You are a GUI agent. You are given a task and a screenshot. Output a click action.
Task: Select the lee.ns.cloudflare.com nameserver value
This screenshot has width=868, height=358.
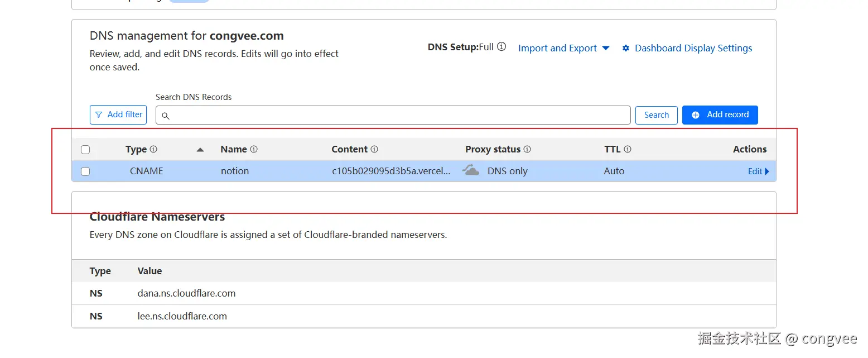pos(182,316)
